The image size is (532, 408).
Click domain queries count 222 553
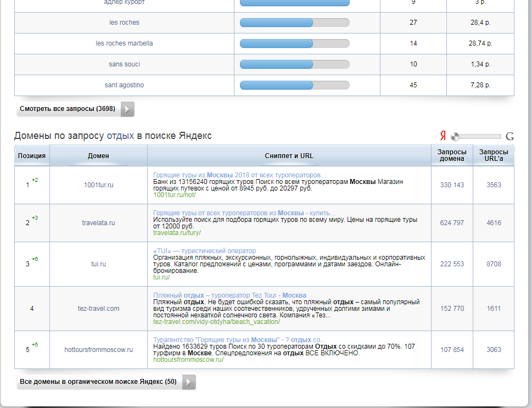[452, 264]
